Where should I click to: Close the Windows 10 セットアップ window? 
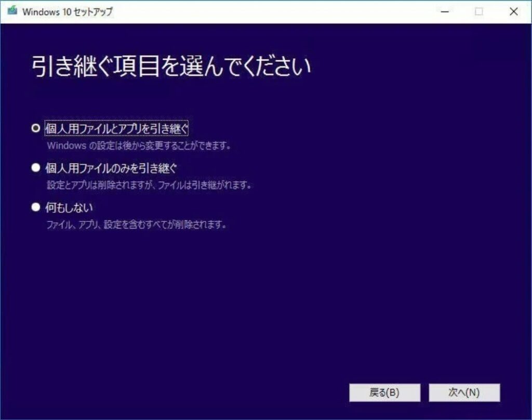pos(514,11)
